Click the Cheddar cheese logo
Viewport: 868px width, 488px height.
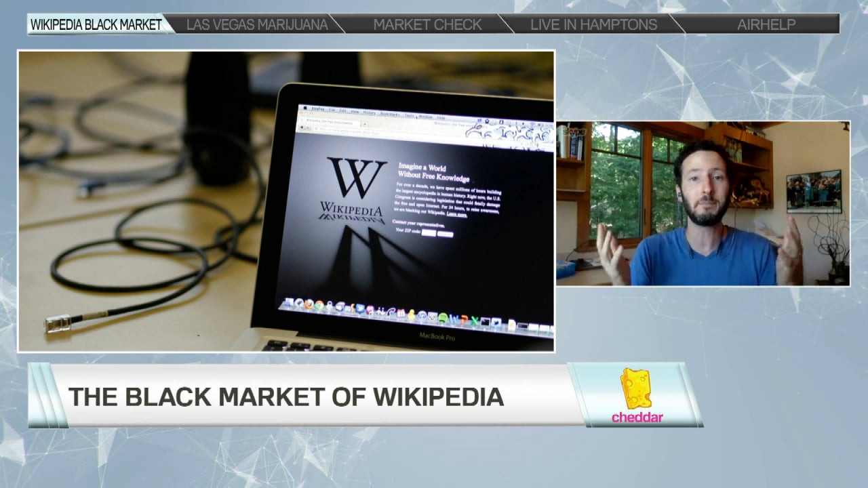635,388
